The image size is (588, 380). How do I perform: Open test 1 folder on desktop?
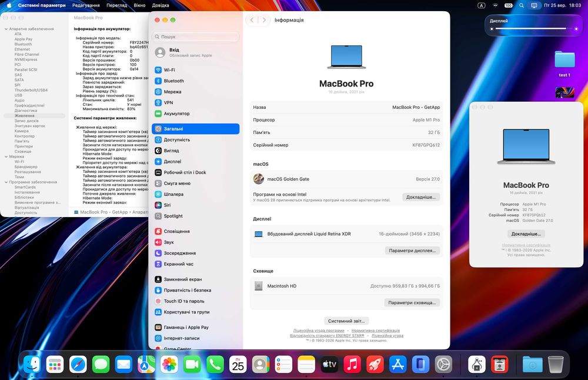(564, 64)
